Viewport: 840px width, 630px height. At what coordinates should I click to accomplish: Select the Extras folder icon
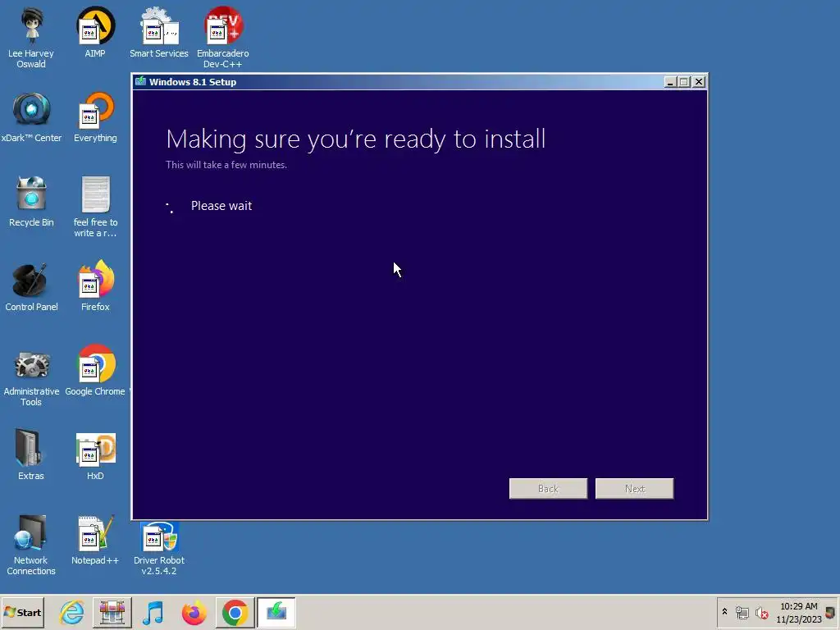point(31,454)
